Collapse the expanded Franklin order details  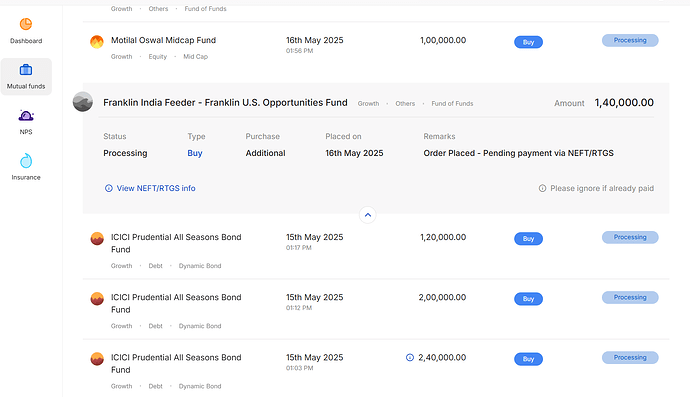368,215
